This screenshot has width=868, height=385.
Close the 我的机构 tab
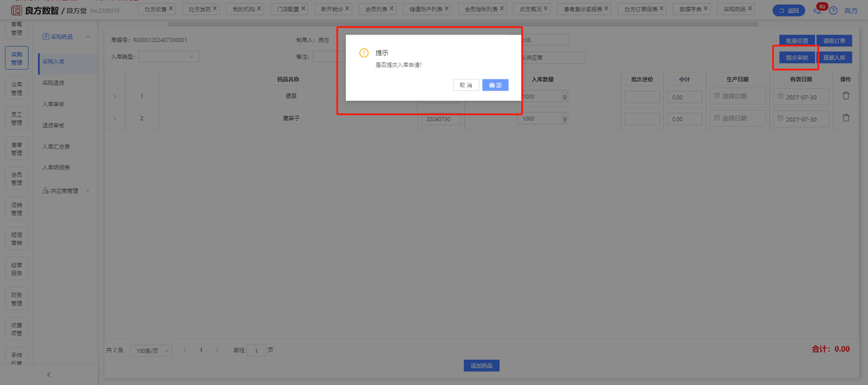[x=259, y=9]
